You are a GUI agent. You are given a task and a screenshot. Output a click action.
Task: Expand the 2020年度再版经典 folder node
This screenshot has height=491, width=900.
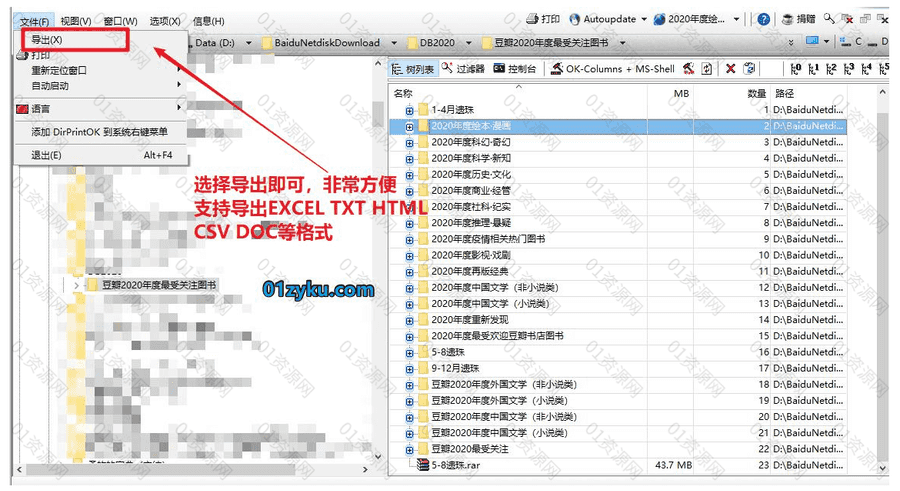pos(409,272)
